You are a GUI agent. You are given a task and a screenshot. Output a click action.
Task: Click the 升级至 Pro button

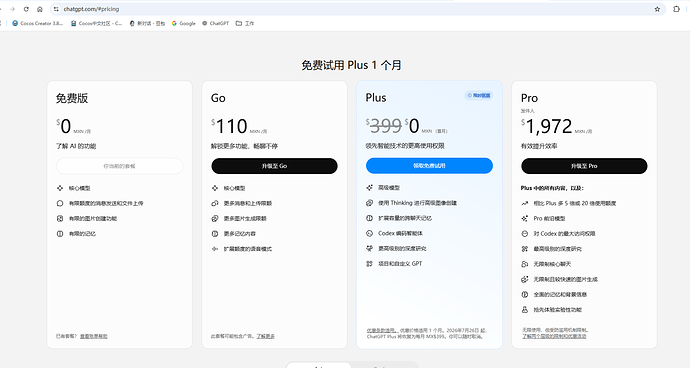(x=584, y=166)
